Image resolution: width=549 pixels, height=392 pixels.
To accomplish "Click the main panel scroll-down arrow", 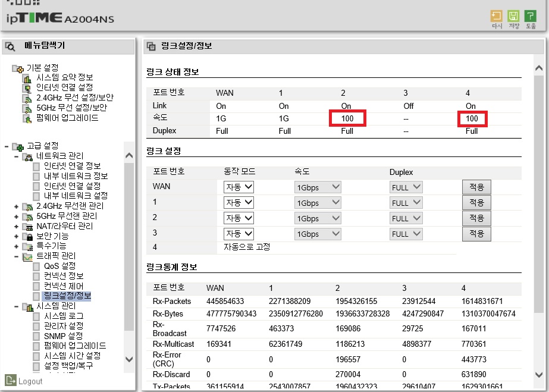I will [x=539, y=375].
